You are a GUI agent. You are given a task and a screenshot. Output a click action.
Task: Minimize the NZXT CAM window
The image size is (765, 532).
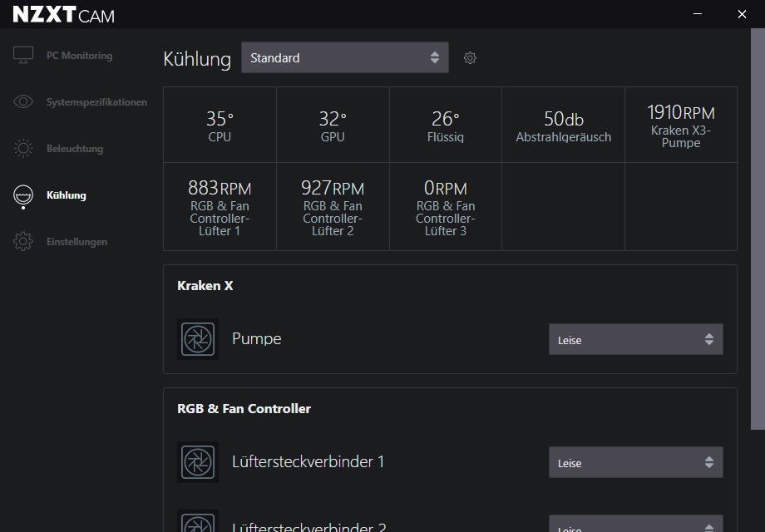tap(696, 13)
